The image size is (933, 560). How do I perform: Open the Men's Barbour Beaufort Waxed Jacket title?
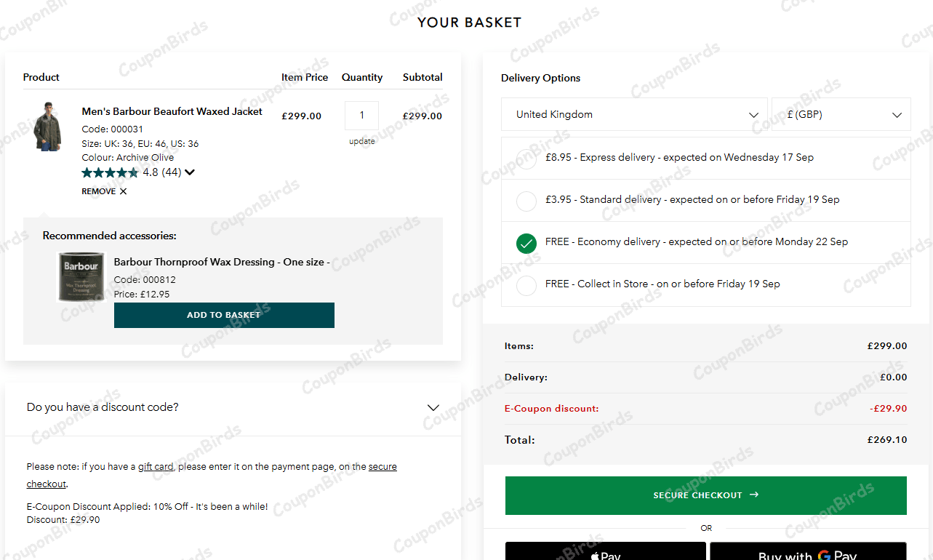(172, 111)
